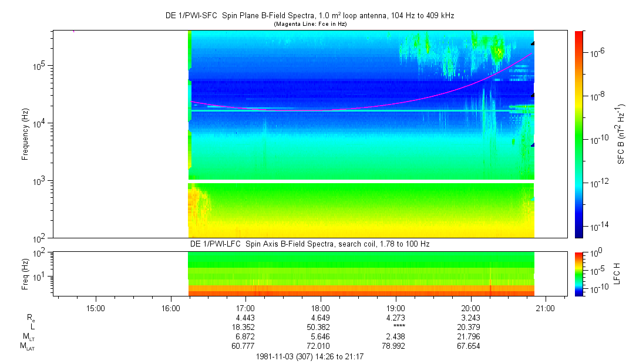Image resolution: width=636 pixels, height=364 pixels.
Task: Click the MLAT value 78.992
Action: (x=395, y=346)
